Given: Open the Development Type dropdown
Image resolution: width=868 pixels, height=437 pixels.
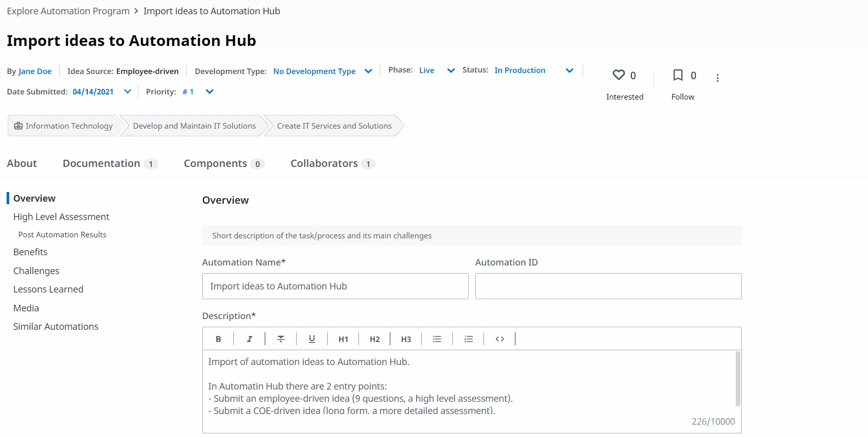Looking at the screenshot, I should click(368, 71).
